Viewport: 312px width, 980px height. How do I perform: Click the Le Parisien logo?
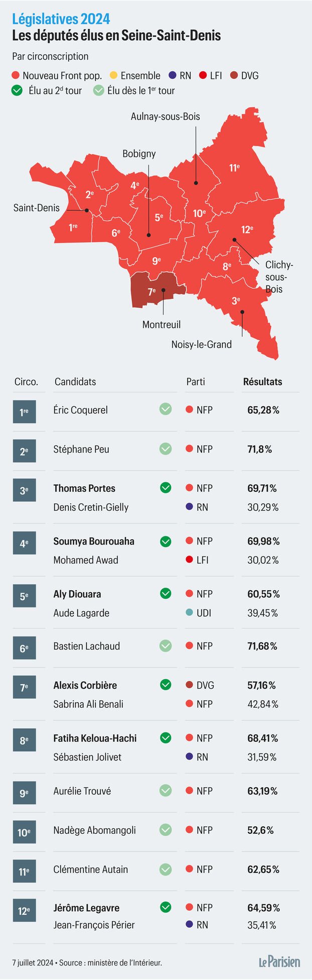tap(279, 961)
